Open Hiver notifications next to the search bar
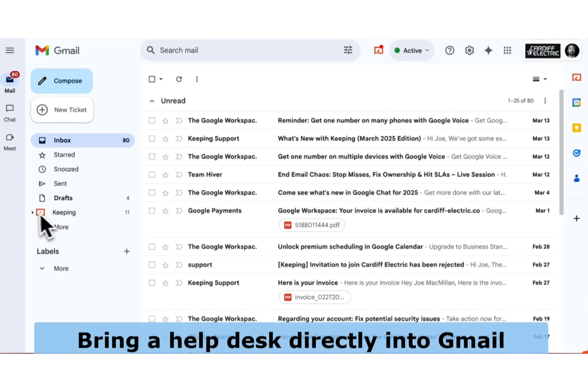This screenshot has width=588, height=392. click(x=378, y=50)
